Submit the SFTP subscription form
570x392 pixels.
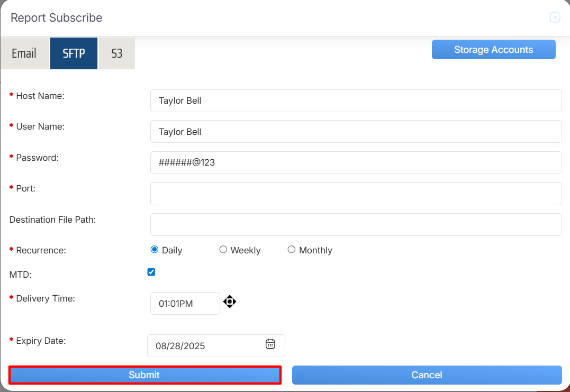click(144, 375)
